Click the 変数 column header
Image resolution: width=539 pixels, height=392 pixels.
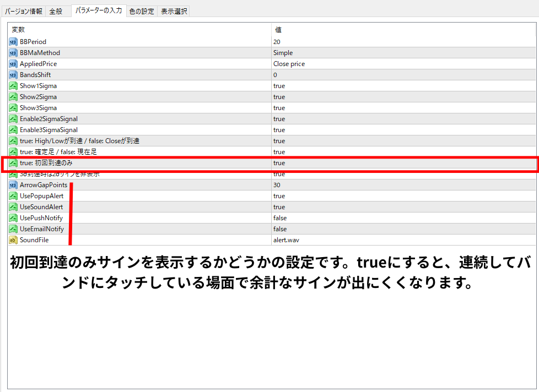pyautogui.click(x=18, y=30)
